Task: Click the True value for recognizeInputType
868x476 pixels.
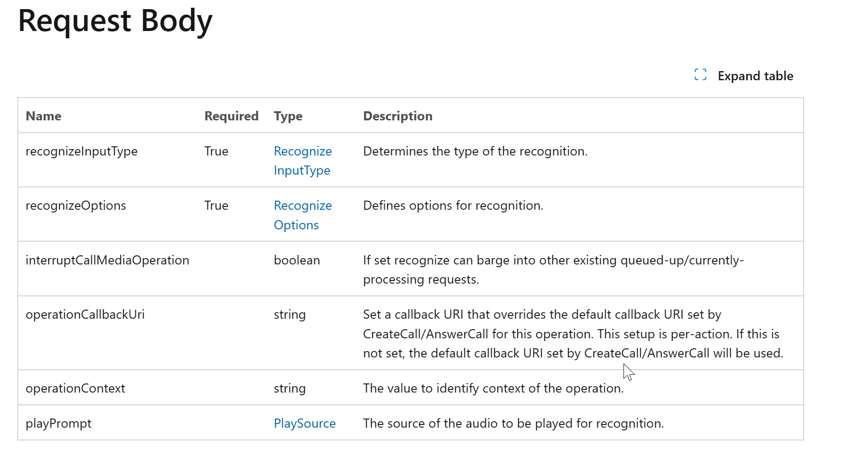Action: tap(216, 151)
